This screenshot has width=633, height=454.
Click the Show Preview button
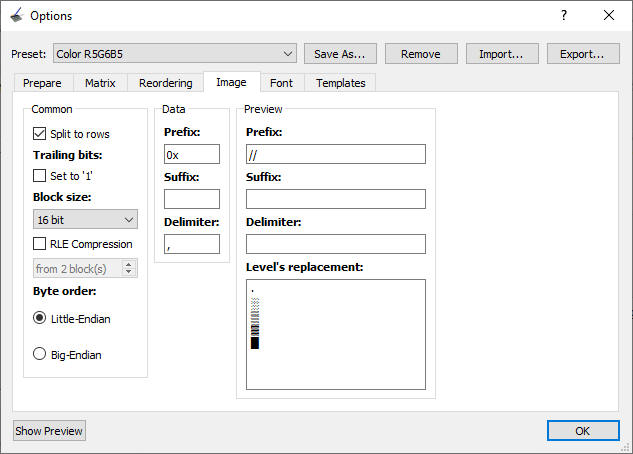[49, 431]
